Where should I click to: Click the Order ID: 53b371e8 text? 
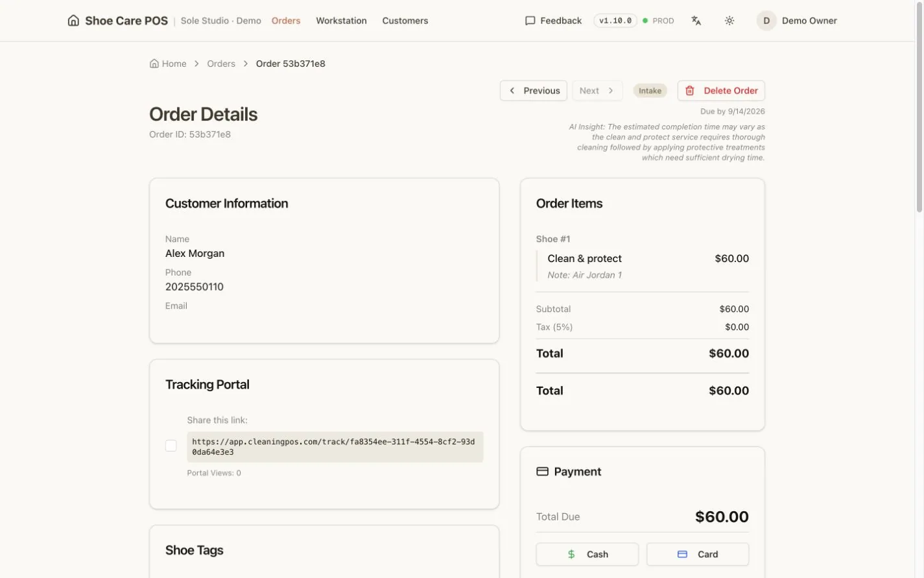(190, 134)
